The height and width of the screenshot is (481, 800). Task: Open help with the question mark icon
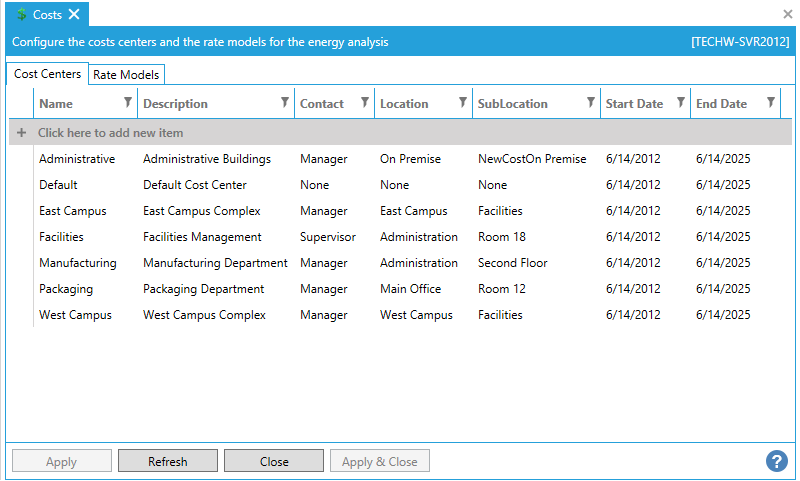click(x=777, y=461)
